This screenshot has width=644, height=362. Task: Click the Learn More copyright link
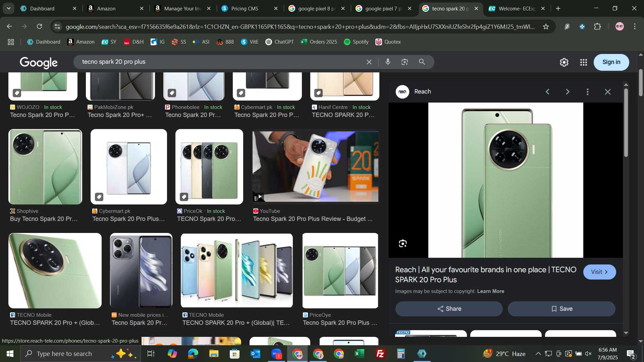click(490, 291)
